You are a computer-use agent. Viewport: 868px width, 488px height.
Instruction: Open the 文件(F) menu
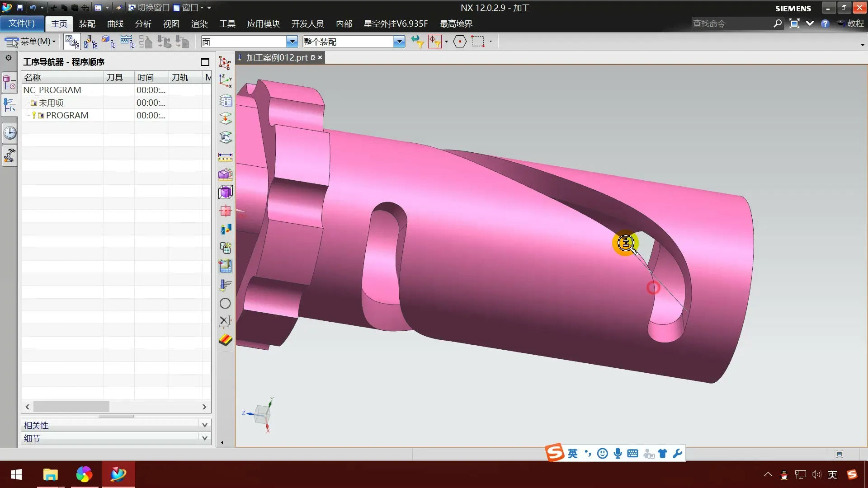pyautogui.click(x=22, y=23)
